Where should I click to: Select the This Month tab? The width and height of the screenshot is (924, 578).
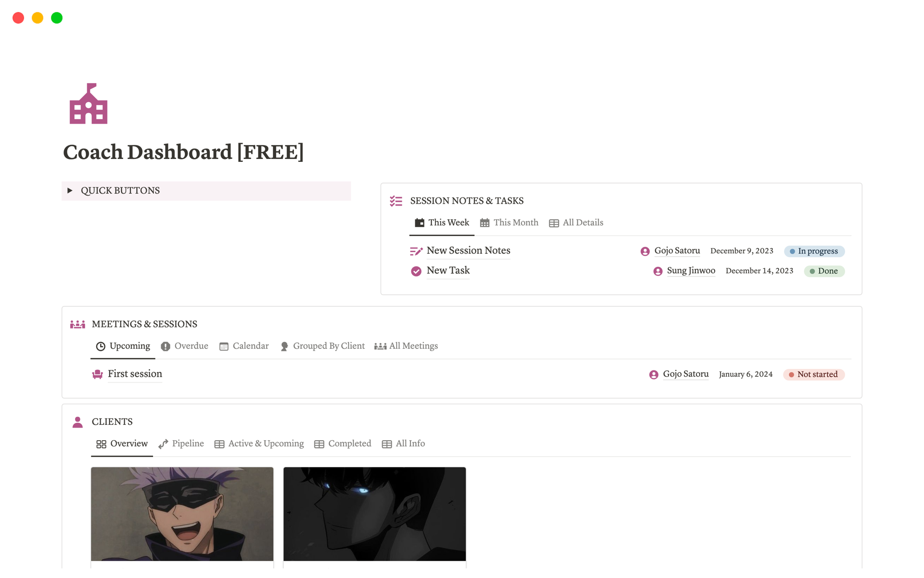(x=515, y=223)
